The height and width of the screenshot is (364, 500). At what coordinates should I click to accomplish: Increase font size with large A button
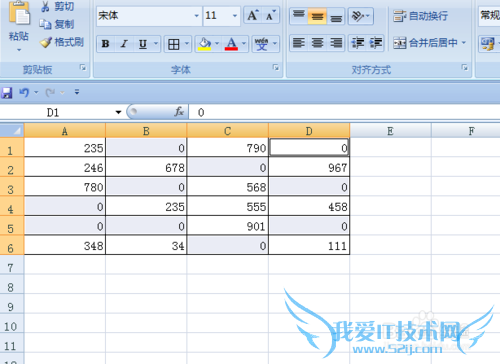point(253,15)
